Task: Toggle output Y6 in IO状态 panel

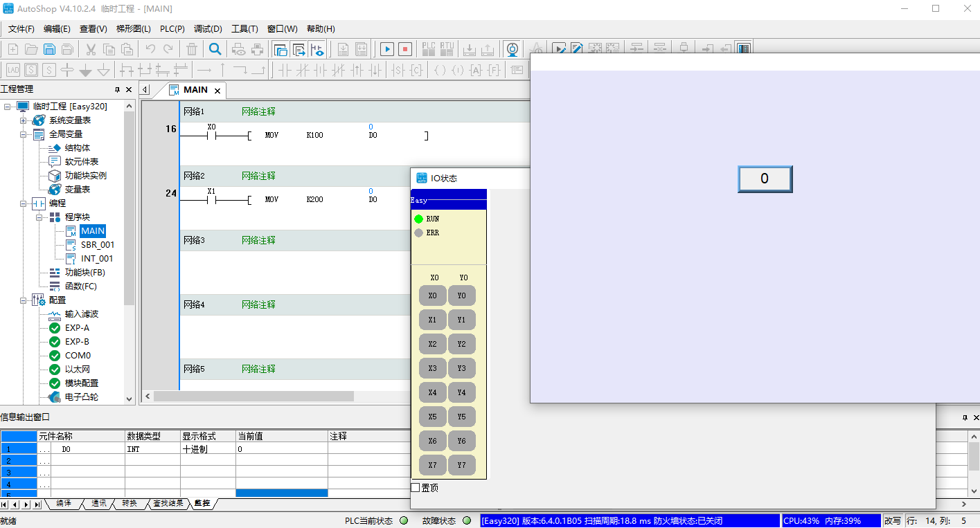Action: coord(462,441)
